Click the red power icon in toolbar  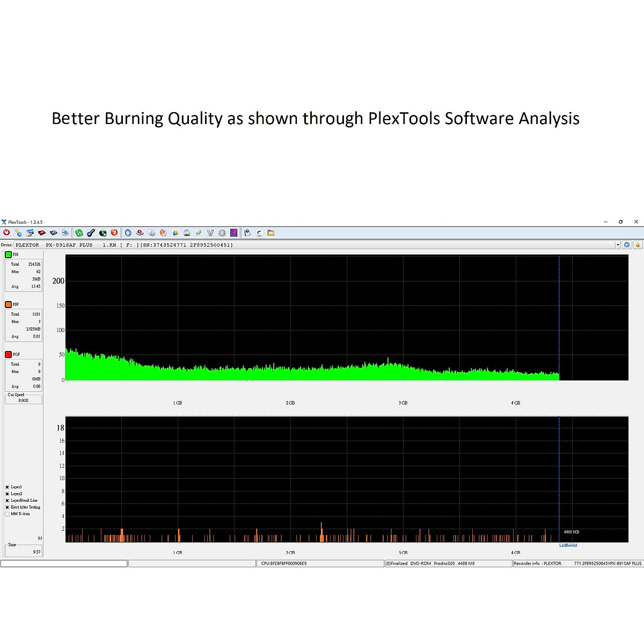(6, 232)
